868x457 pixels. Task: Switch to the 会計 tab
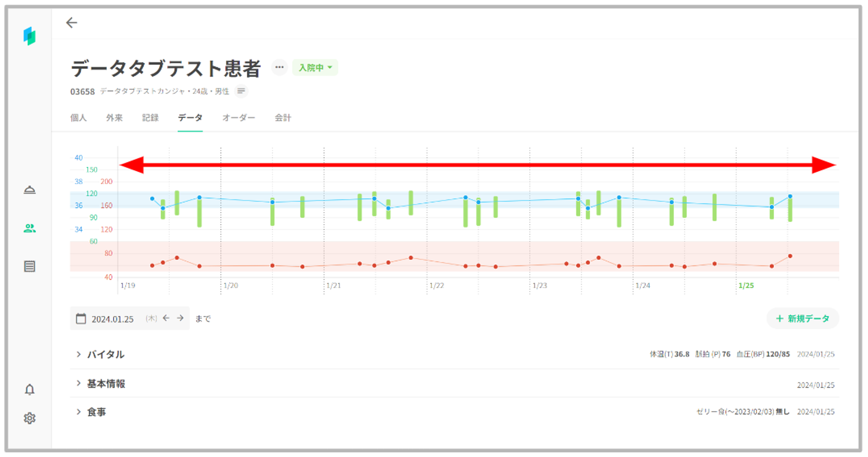point(283,118)
